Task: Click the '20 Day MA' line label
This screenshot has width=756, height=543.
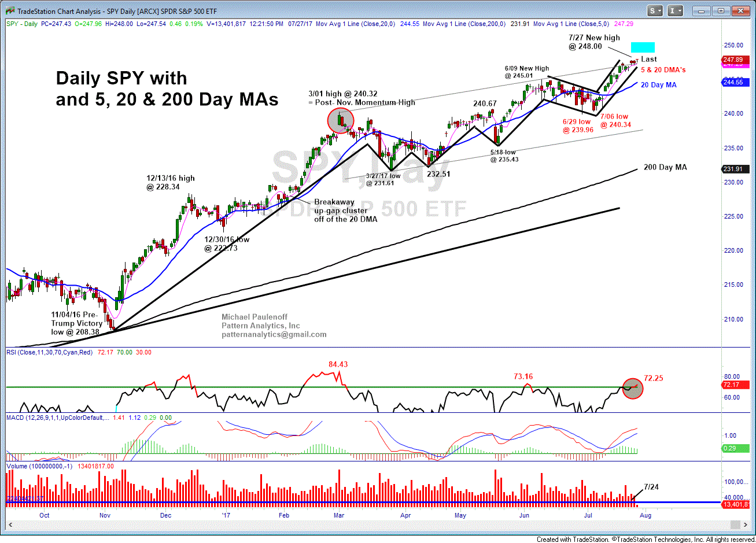Action: (x=659, y=85)
